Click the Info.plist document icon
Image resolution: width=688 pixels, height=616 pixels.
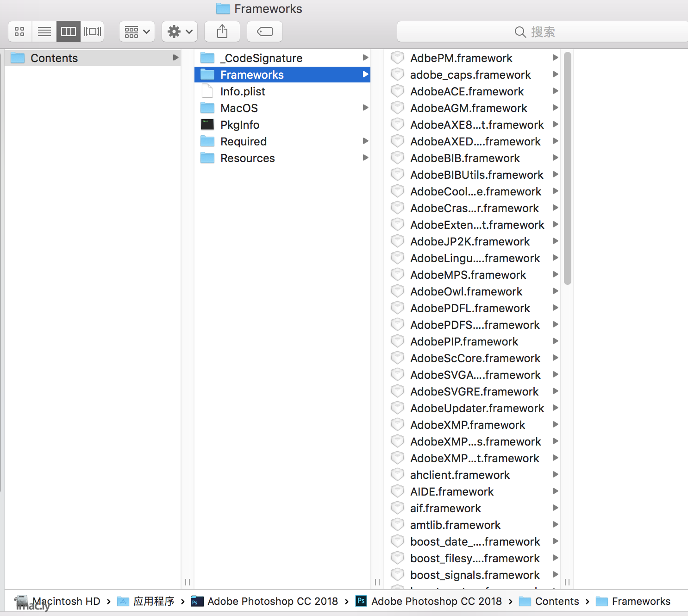point(207,91)
